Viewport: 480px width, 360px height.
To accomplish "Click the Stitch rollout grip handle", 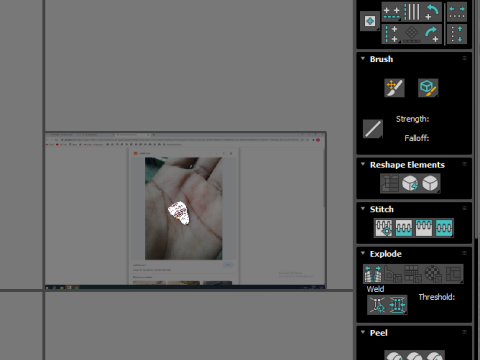I will (x=464, y=208).
